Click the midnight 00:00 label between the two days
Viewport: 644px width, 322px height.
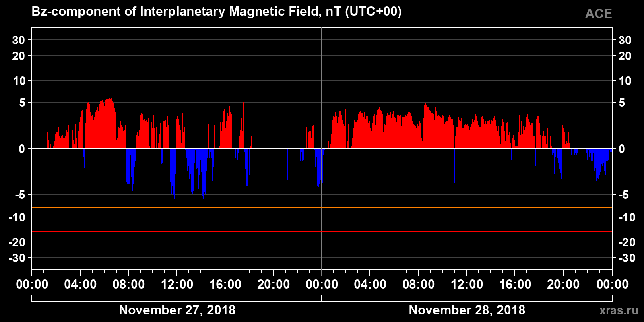pos(322,285)
